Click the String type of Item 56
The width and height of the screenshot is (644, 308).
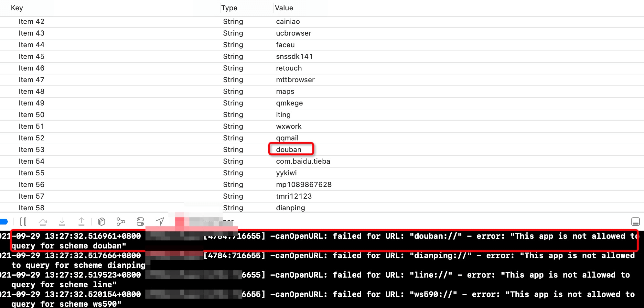pos(233,185)
